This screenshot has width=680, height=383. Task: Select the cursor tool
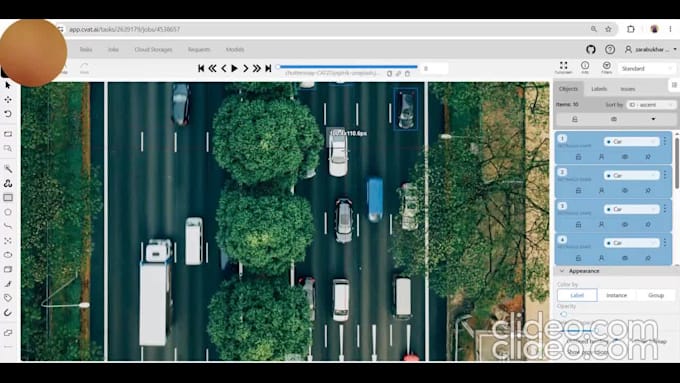click(8, 85)
